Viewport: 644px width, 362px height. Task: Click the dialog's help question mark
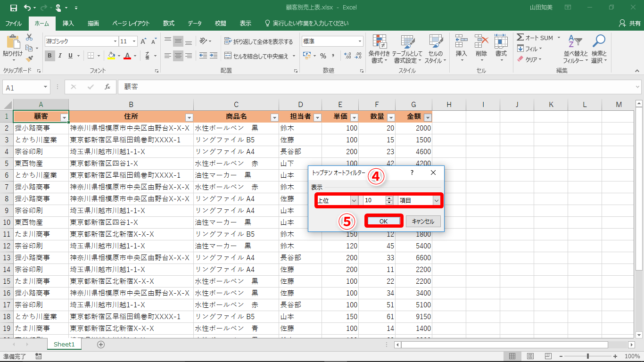(412, 173)
